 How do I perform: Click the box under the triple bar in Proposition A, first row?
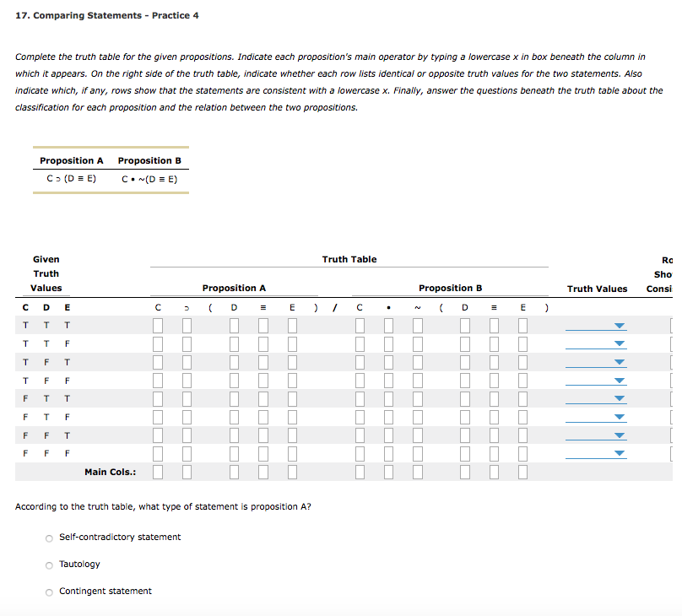click(263, 325)
